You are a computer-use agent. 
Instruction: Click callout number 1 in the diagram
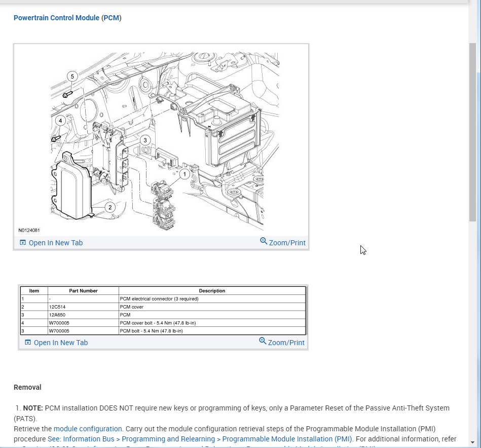coord(184,174)
